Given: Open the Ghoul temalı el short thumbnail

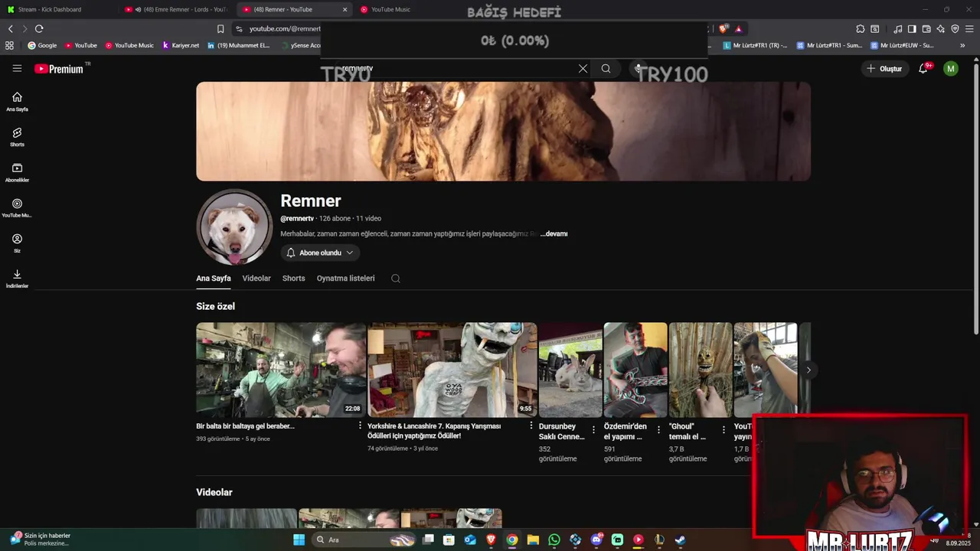Looking at the screenshot, I should coord(701,370).
